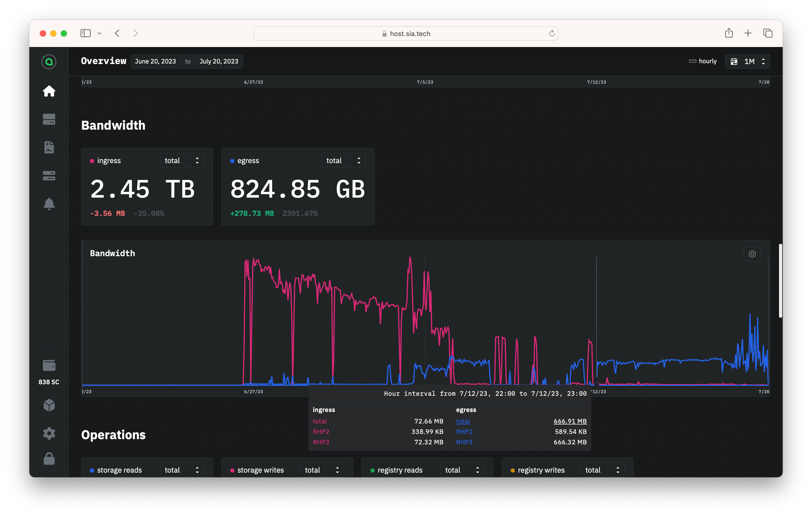This screenshot has width=812, height=516.
Task: Expand the sidebar chevron menu in browser toolbar
Action: (x=99, y=33)
